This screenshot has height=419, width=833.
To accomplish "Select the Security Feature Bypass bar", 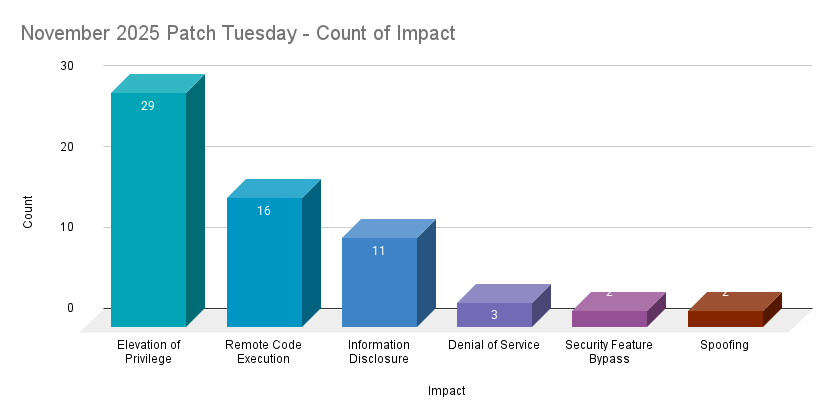I will (x=609, y=319).
